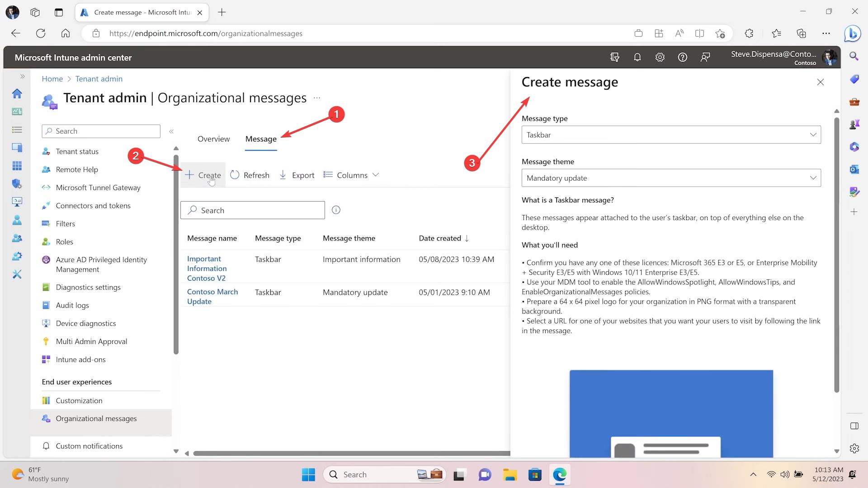Click the Refresh messages toolbar button

point(250,175)
